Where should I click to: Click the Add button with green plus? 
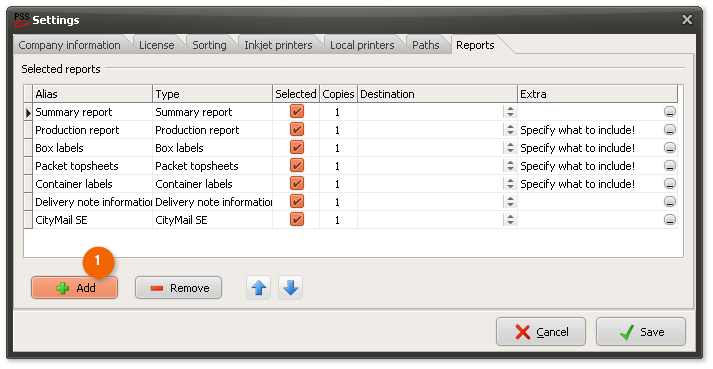(74, 288)
